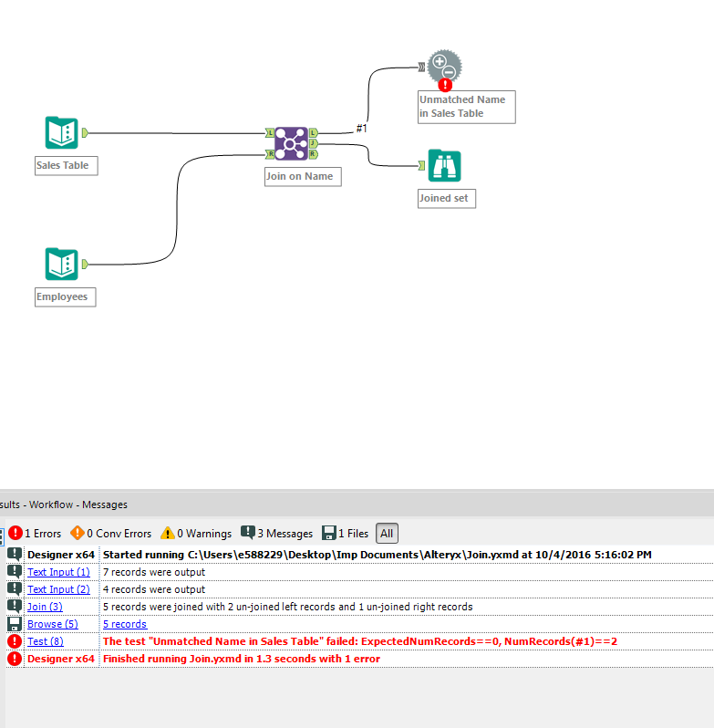Viewport: 714px width, 728px height.
Task: Filter results by 0 Conv Errors
Action: [x=111, y=534]
